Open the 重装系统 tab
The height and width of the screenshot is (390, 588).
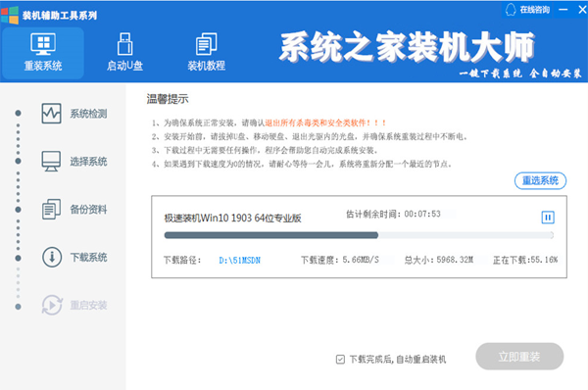pos(43,53)
